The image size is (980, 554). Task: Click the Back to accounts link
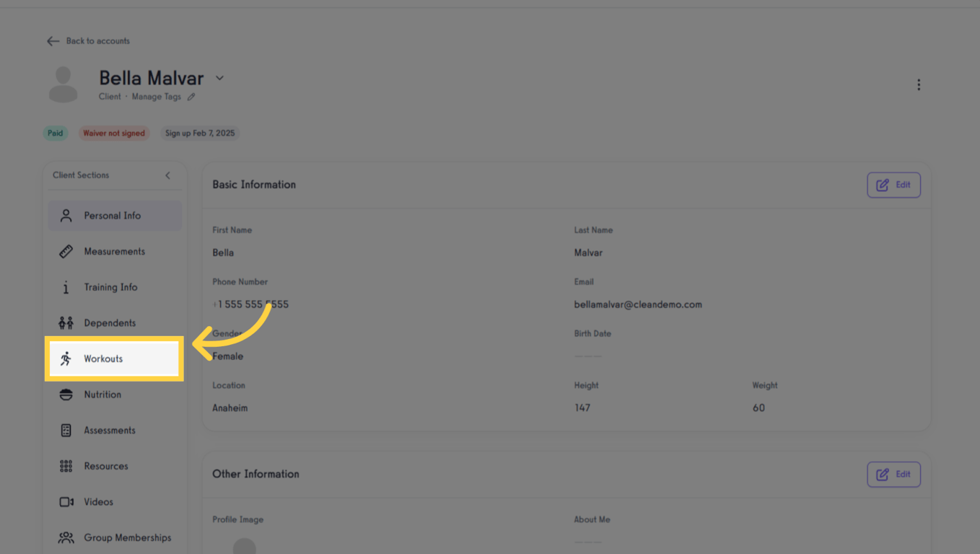(97, 41)
